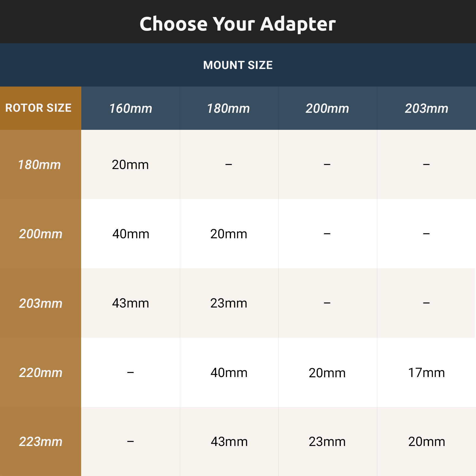Viewport: 476px width, 476px height.
Task: Select the 203mm mount column header
Action: click(426, 108)
